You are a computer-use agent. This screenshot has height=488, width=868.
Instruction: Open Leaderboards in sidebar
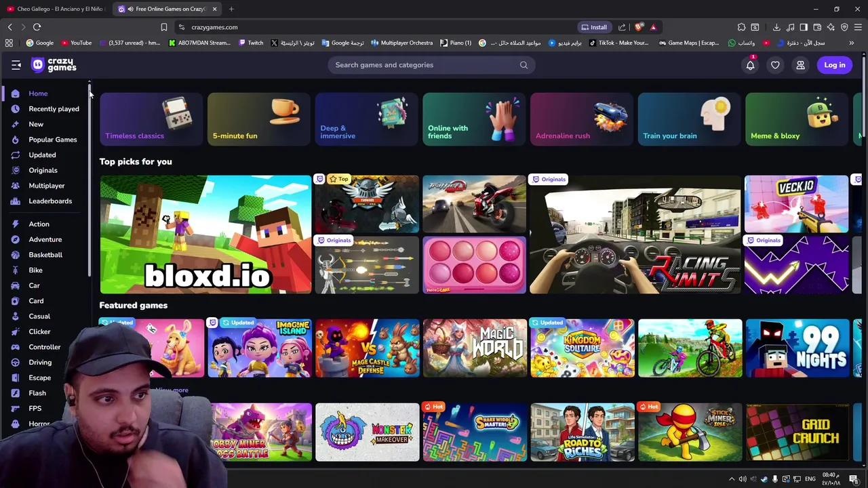click(50, 201)
